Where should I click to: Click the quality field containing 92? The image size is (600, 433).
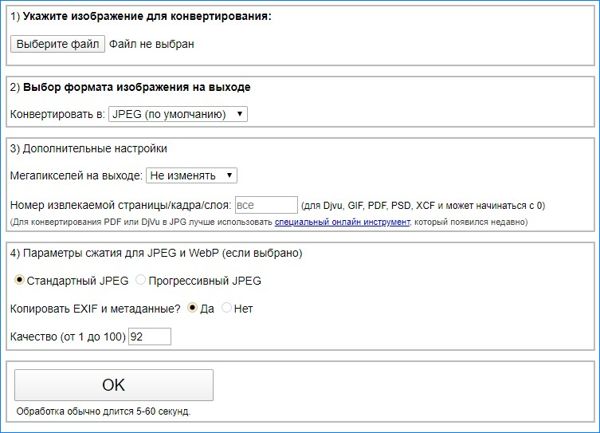coord(150,337)
